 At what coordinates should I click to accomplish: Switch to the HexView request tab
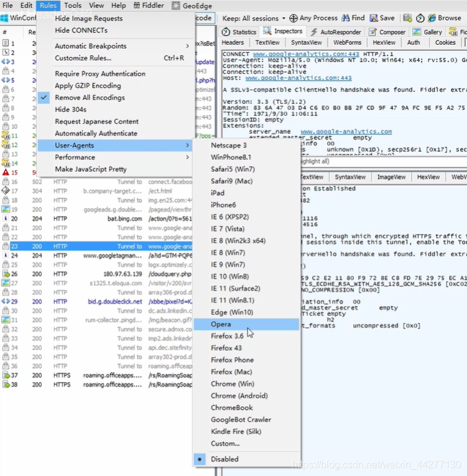(384, 42)
